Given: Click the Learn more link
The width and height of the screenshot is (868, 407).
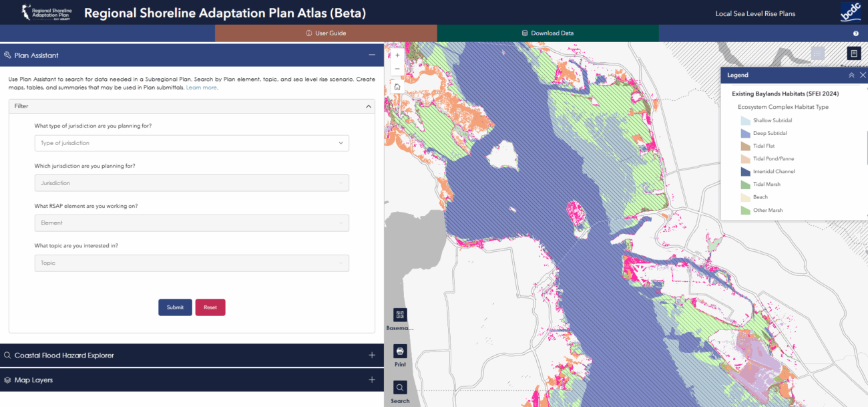Looking at the screenshot, I should click(x=201, y=88).
